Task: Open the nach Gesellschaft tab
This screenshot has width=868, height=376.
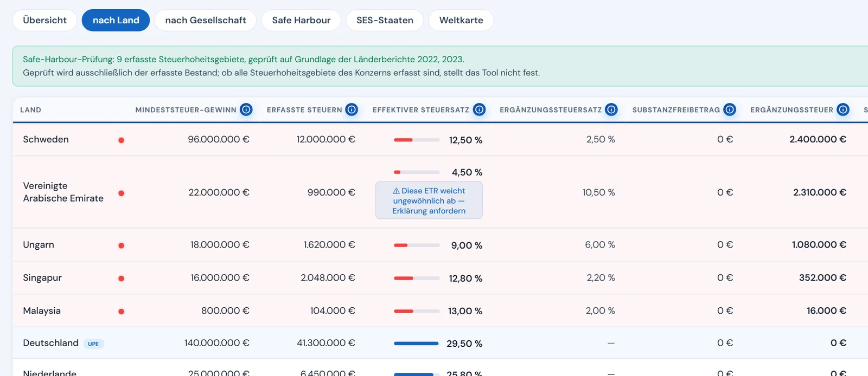Action: click(x=206, y=20)
